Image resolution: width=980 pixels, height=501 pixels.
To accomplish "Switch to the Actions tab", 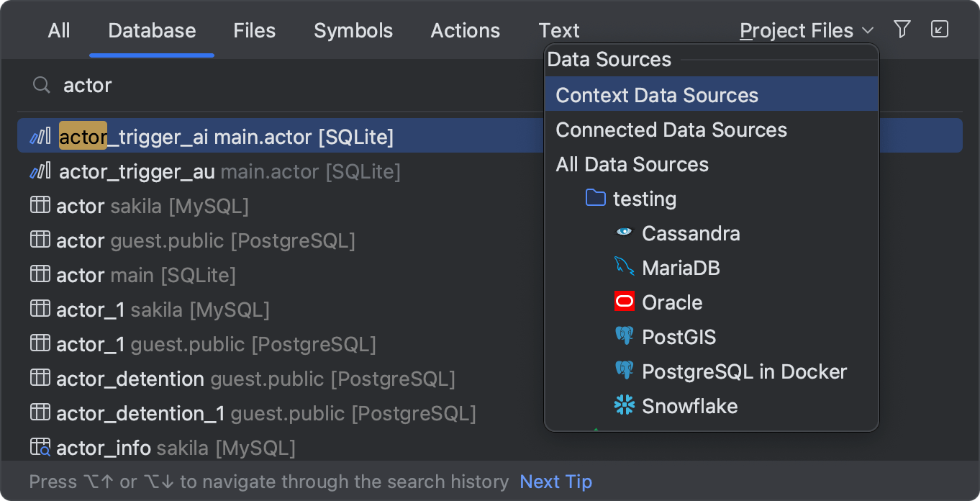I will 465,30.
